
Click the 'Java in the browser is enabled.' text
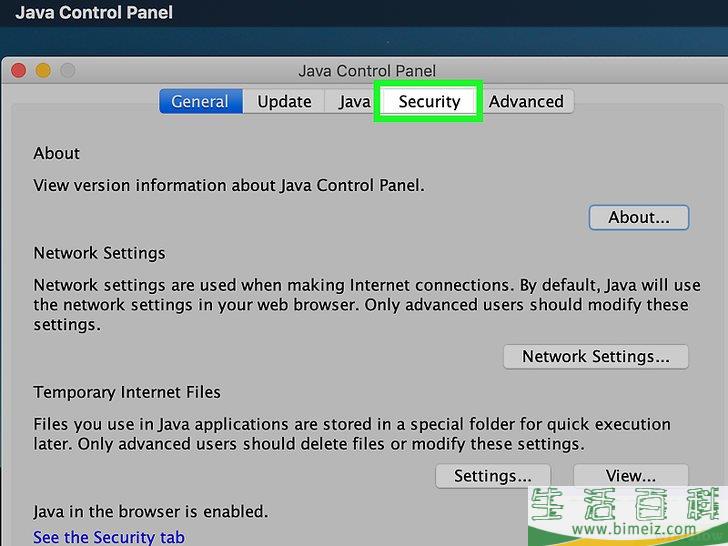click(150, 512)
